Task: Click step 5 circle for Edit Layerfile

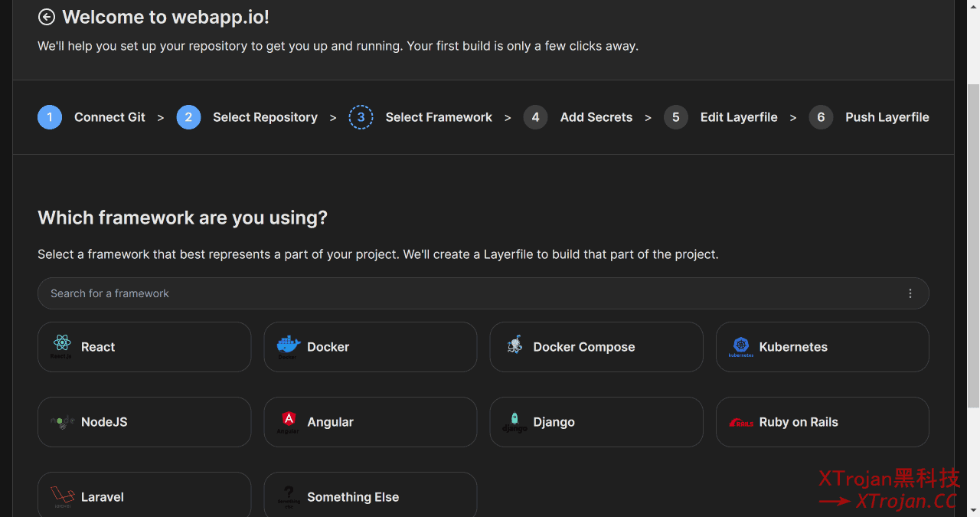Action: (675, 117)
